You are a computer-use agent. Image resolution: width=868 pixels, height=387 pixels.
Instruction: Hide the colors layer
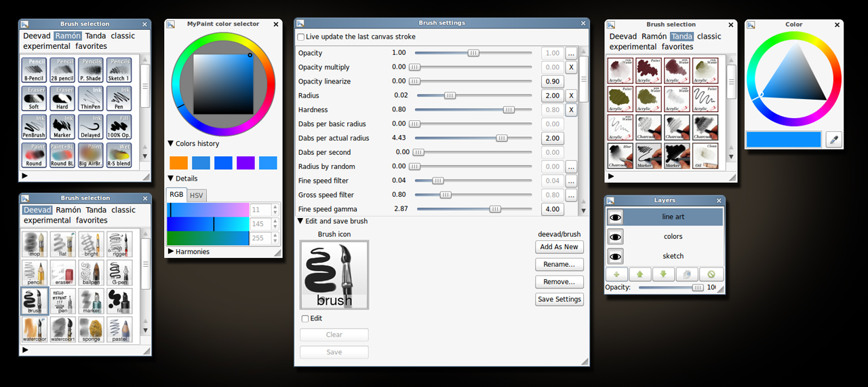click(615, 237)
